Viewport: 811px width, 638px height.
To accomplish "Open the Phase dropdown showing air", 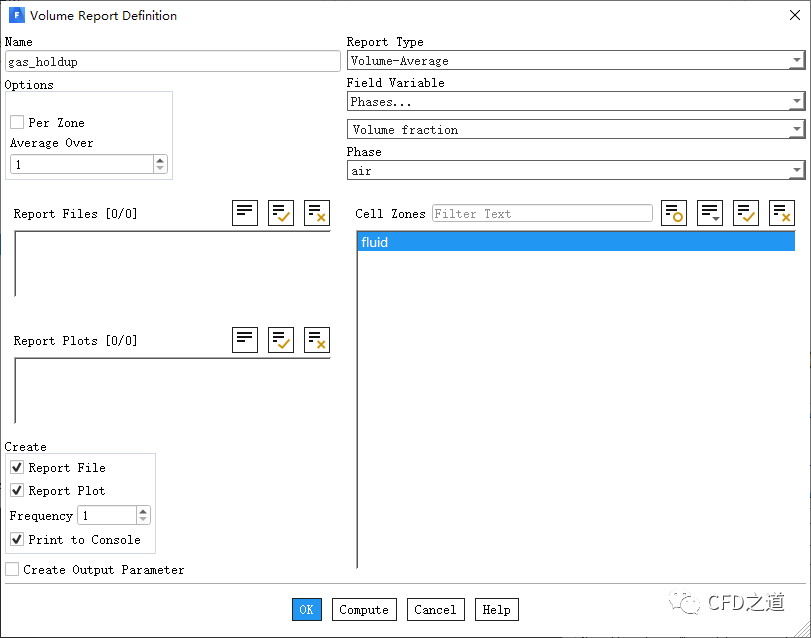I will (x=575, y=171).
